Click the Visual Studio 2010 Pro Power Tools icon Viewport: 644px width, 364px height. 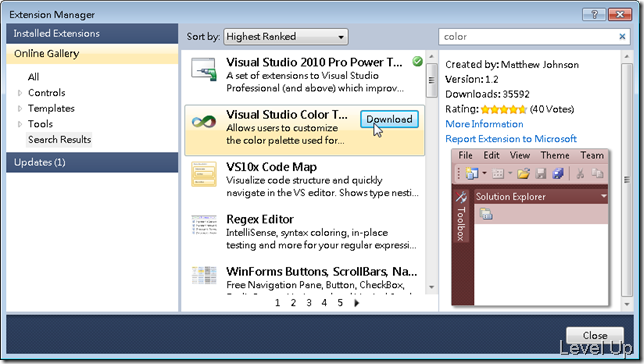[x=204, y=69]
